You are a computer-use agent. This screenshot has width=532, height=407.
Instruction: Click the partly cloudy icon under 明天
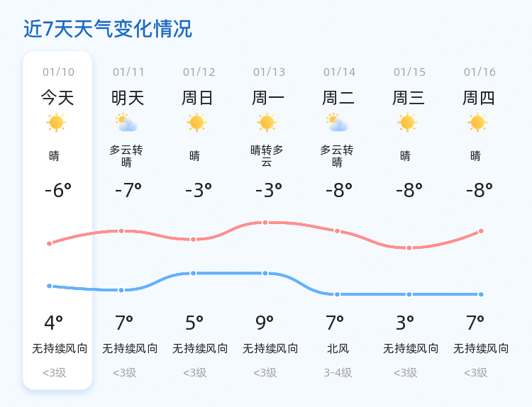pyautogui.click(x=126, y=123)
